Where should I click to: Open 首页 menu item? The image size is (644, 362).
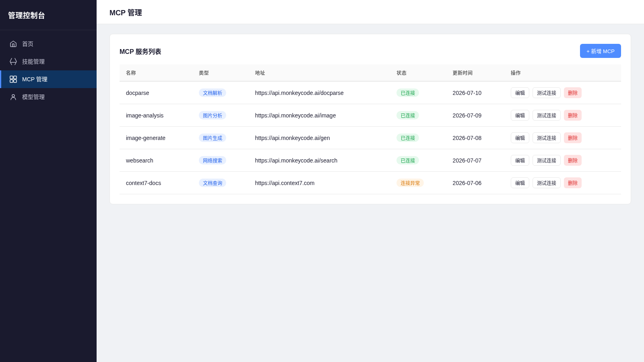[48, 44]
